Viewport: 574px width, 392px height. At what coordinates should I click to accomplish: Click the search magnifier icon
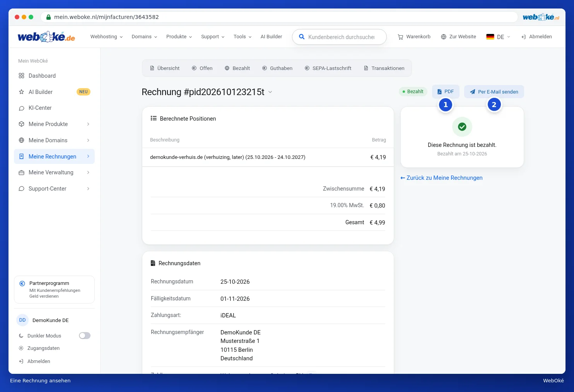tap(302, 37)
